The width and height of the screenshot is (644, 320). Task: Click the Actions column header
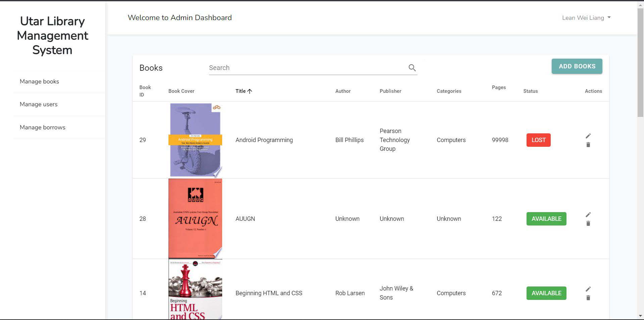(593, 91)
